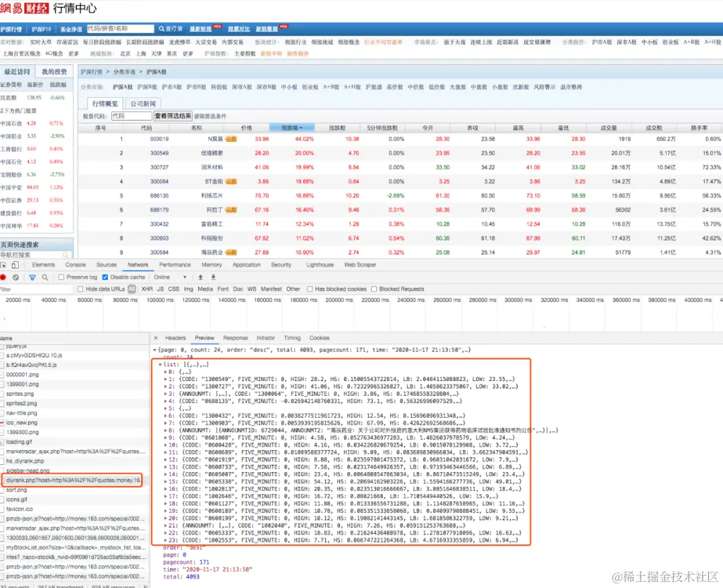
Task: Click the 沪深A股 breadcrumb link
Action: click(x=157, y=72)
